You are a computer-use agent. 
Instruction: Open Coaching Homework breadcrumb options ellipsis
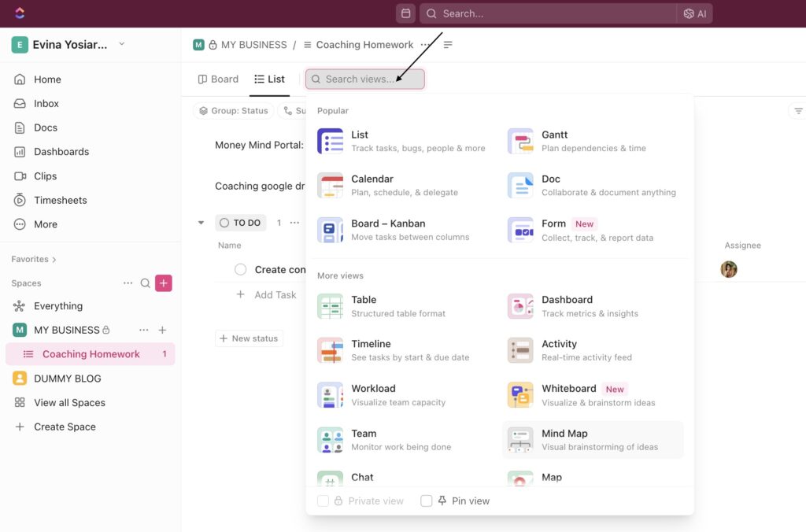point(424,45)
